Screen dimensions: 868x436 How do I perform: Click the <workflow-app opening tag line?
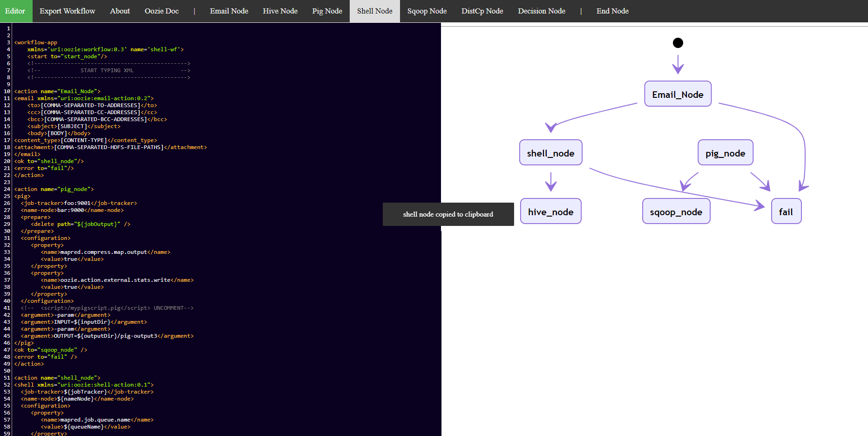point(36,42)
